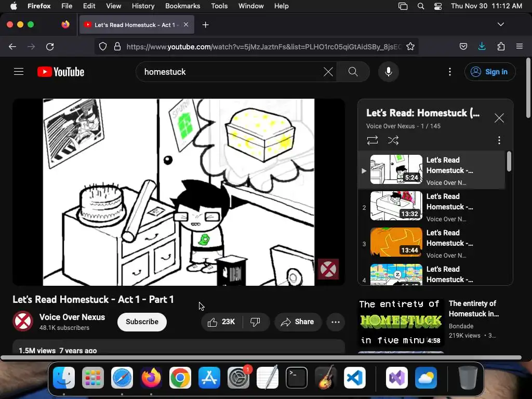Screen dimensions: 532x399
Task: Open the Bookmarks menu
Action: (x=182, y=6)
